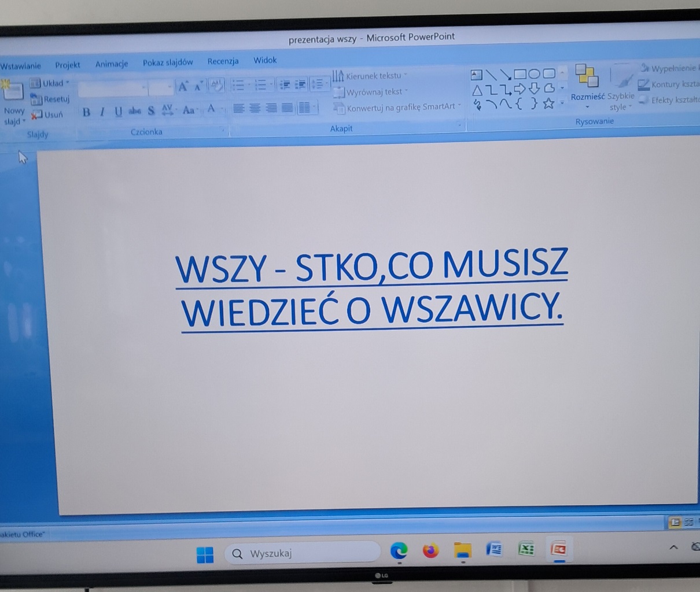This screenshot has height=592, width=700.
Task: Click the center text alignment icon
Action: pyautogui.click(x=255, y=108)
